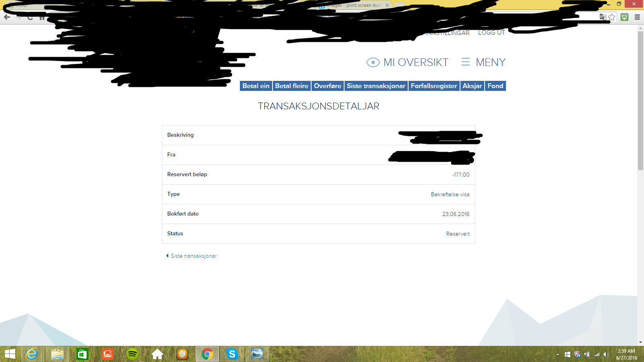Click the MI OVERSIKT link

416,62
